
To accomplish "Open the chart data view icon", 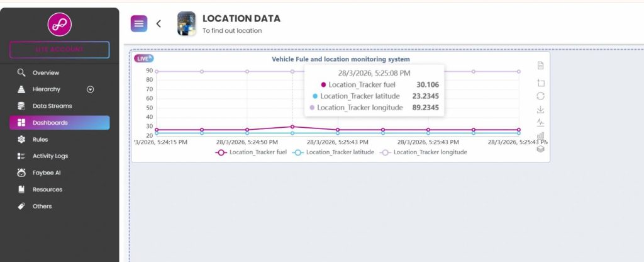I will (540, 65).
